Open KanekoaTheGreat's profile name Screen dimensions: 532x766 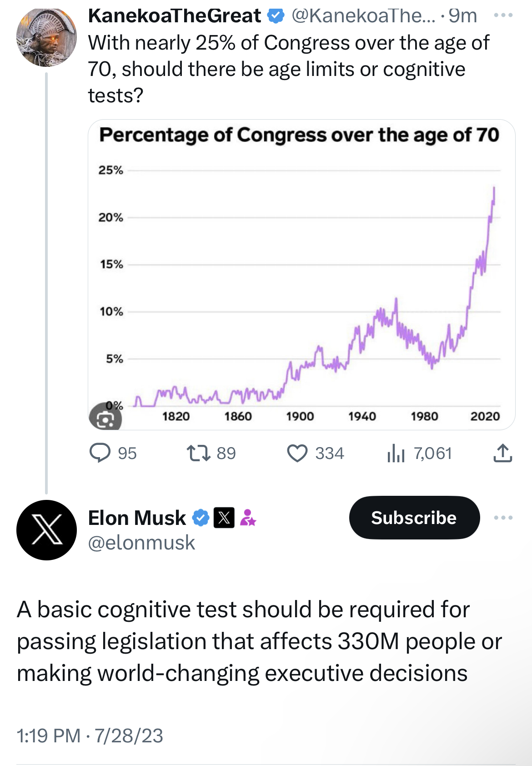[175, 15]
